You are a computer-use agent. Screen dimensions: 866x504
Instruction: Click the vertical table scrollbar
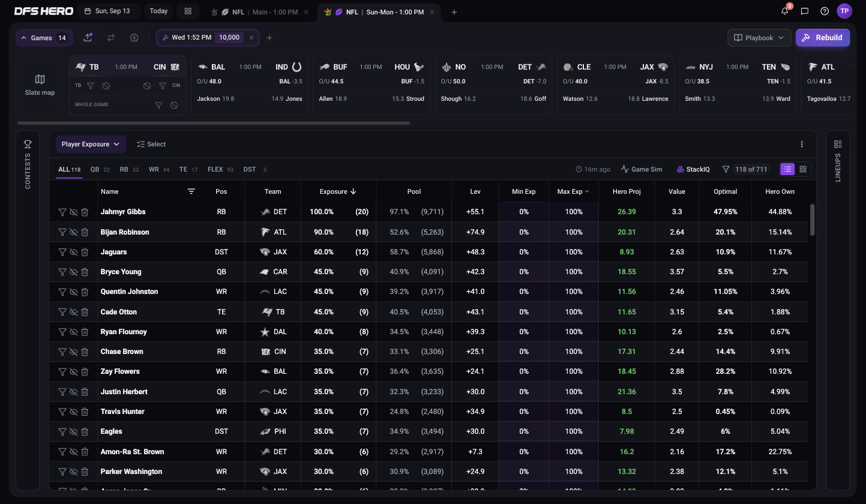point(813,220)
